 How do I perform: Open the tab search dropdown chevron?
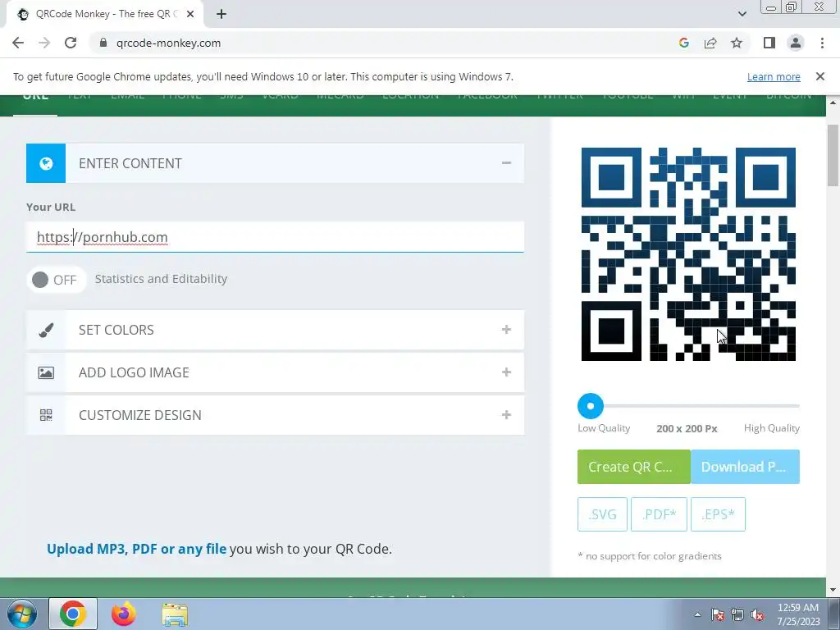pos(742,14)
